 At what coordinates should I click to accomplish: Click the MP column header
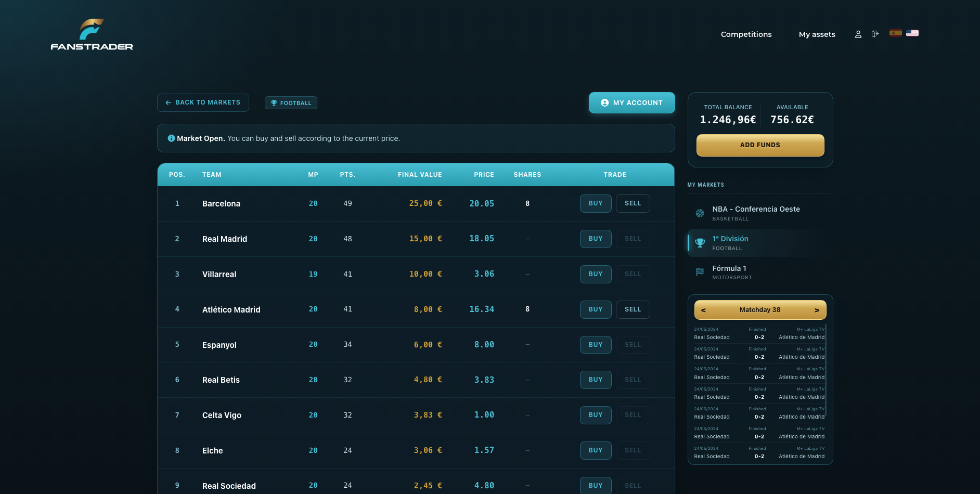[313, 175]
